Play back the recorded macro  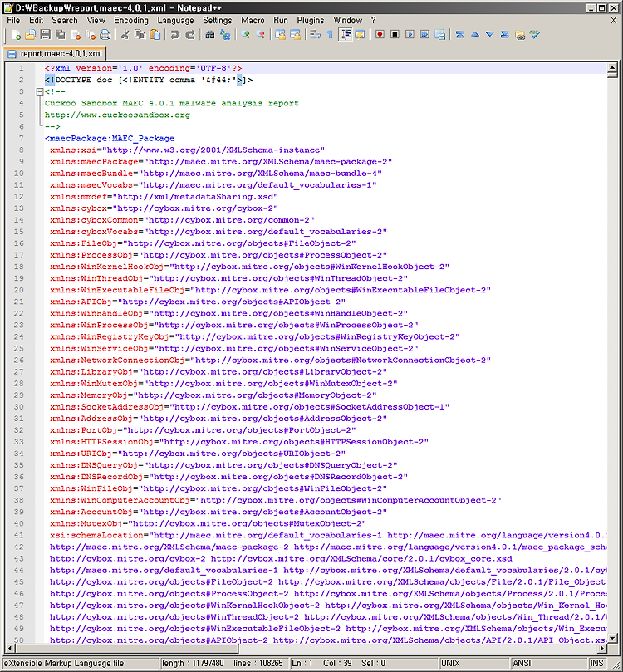click(x=410, y=35)
